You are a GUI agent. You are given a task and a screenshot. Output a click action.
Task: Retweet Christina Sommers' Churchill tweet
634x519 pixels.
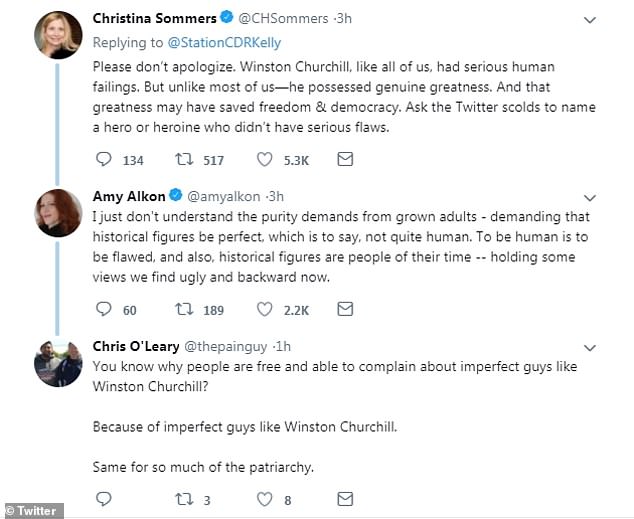point(183,159)
